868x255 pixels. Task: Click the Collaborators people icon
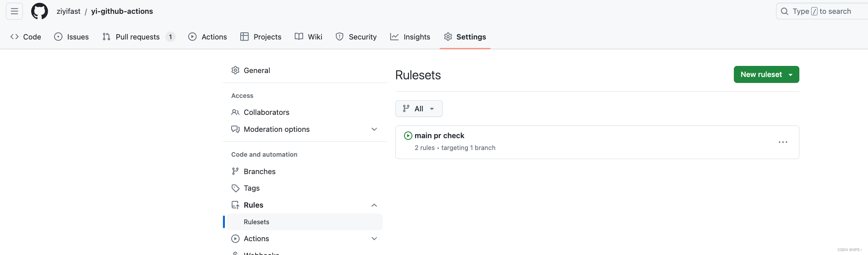236,112
